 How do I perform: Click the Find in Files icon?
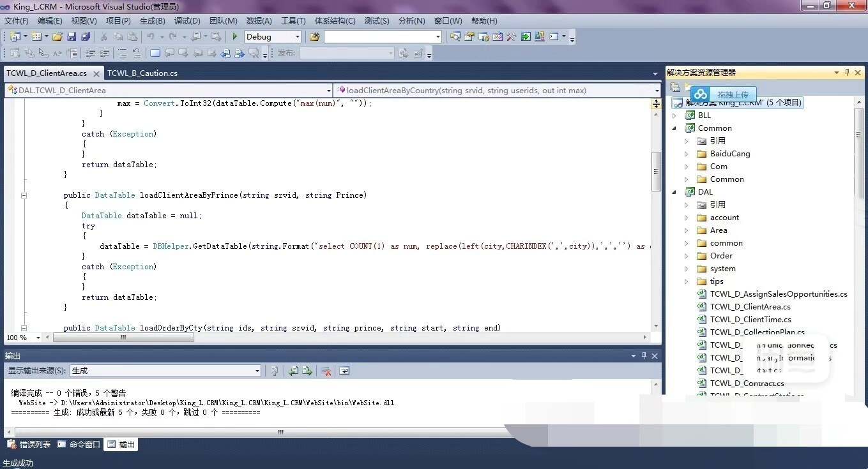(x=314, y=37)
